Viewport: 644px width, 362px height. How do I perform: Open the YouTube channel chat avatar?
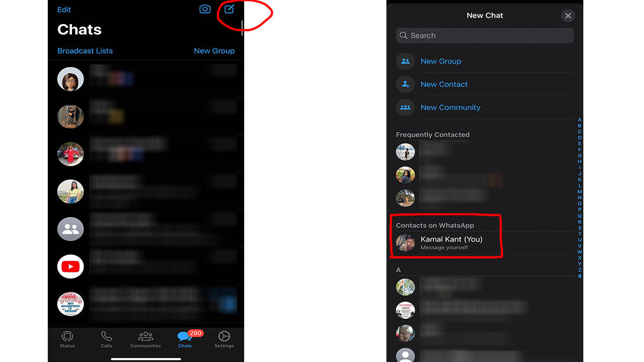(x=70, y=267)
